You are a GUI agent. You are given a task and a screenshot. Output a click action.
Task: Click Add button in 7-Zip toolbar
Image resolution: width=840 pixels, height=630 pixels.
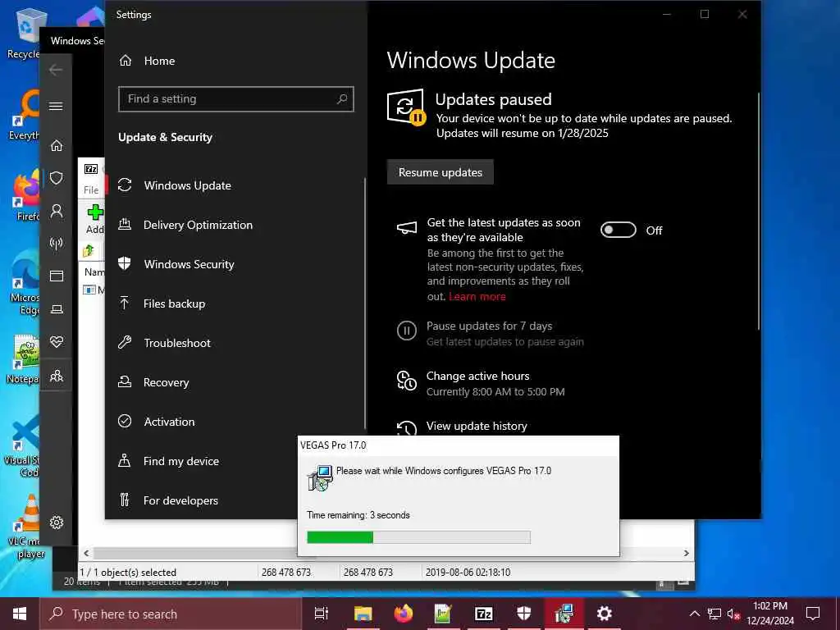click(x=95, y=219)
